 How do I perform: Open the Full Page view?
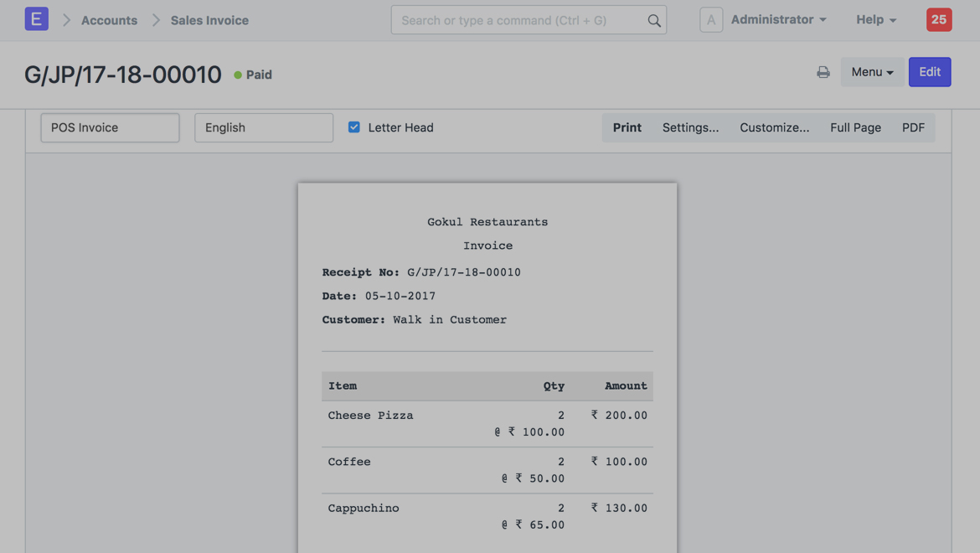click(x=855, y=127)
